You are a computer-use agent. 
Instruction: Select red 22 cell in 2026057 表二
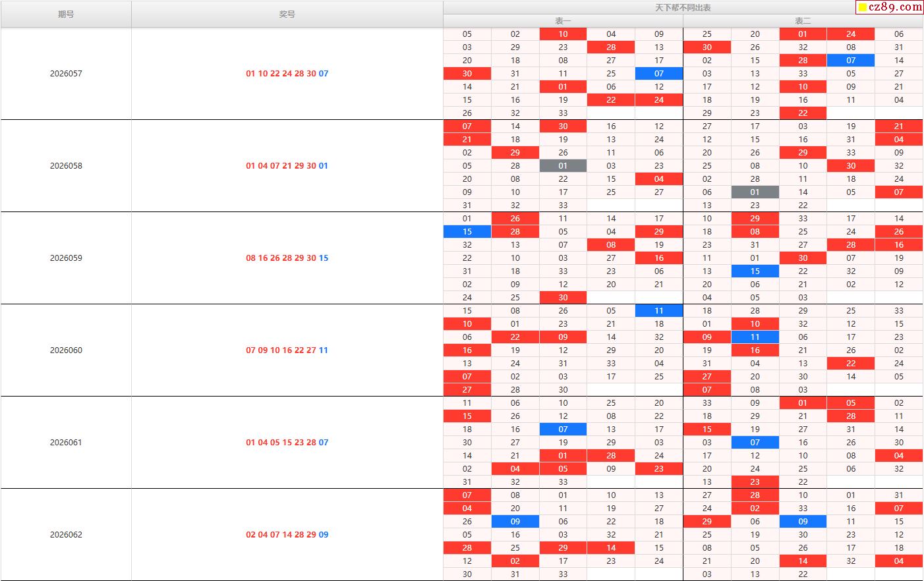tap(803, 113)
